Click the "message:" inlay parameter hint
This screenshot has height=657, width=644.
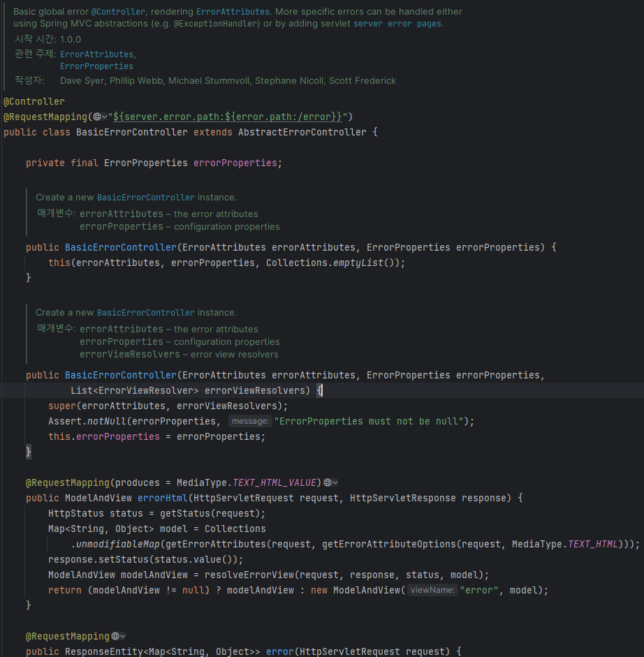coord(250,421)
